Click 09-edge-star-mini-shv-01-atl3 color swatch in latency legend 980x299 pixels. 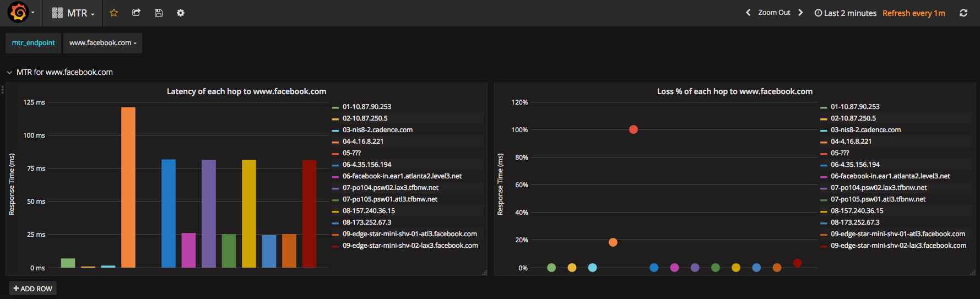[335, 235]
